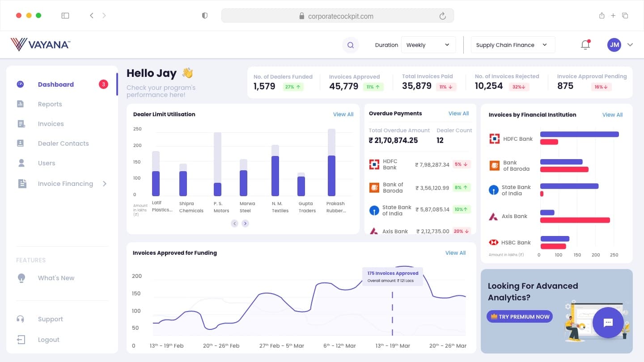Viewport: 644px width, 362px height.
Task: Click the browser share icon
Action: pos(602,16)
